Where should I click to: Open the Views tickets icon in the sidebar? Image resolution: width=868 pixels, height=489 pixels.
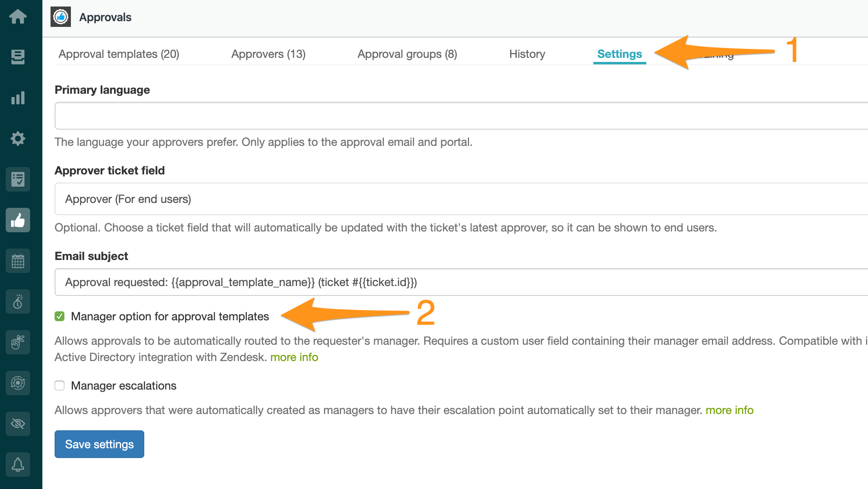[x=18, y=57]
